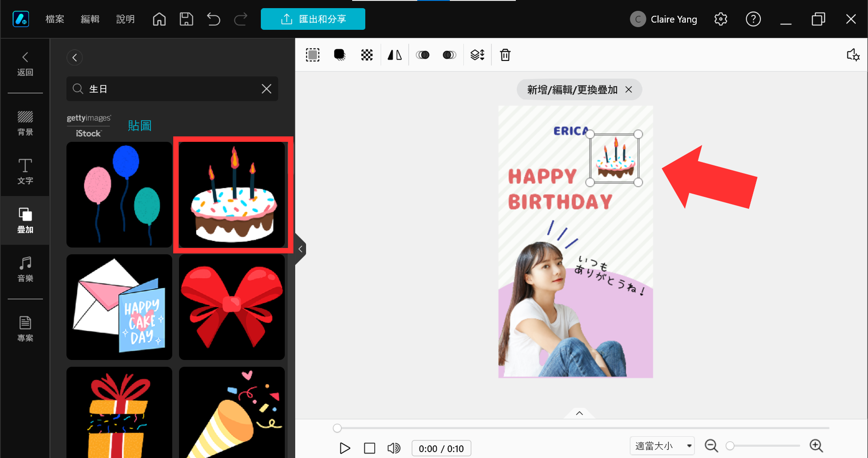
Task: Zoom in with the plus magnifier
Action: [816, 446]
